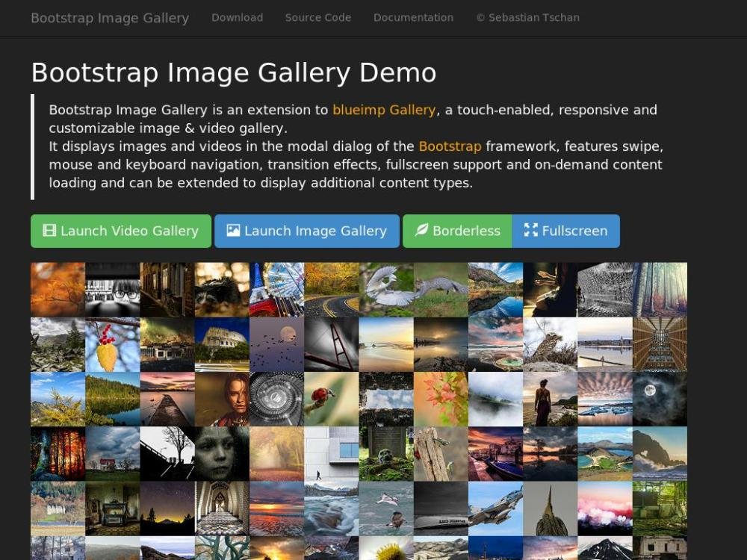Viewport: 747px width, 560px height.
Task: View the winding autumn road thumbnail
Action: (x=331, y=290)
